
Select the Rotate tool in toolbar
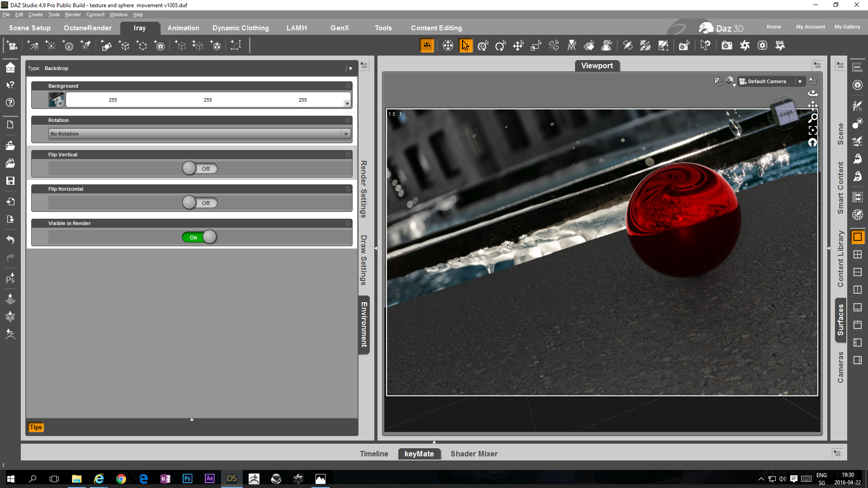pos(500,46)
